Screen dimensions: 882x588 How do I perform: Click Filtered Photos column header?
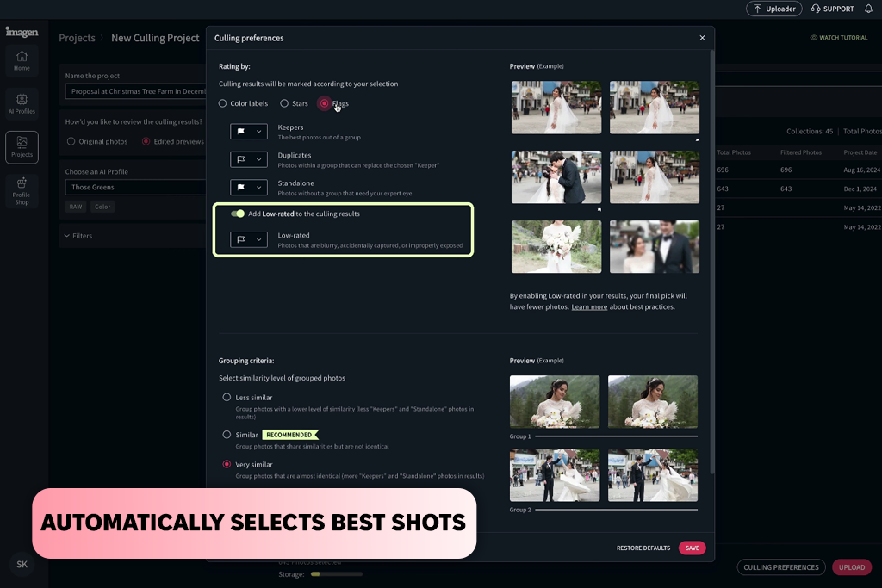pyautogui.click(x=800, y=152)
